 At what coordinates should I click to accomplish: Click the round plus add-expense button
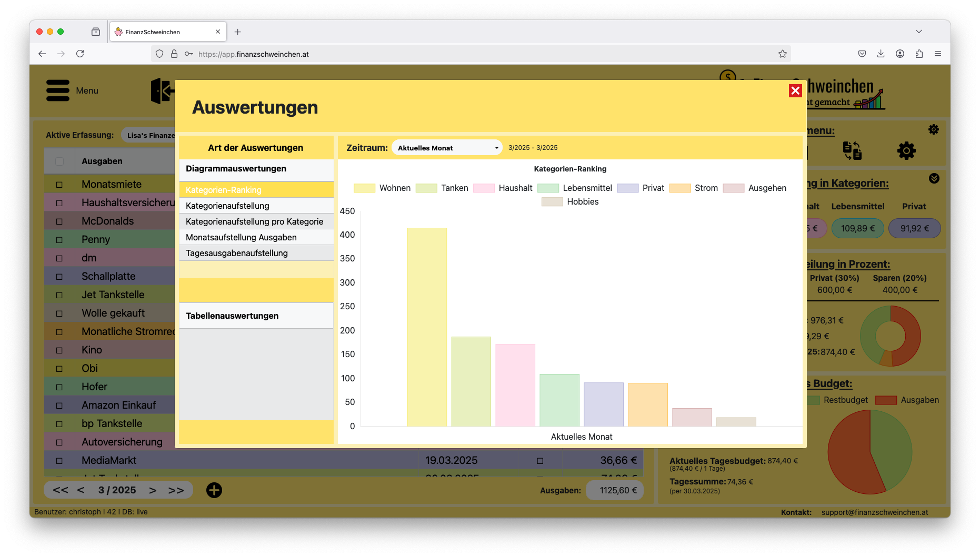point(214,490)
